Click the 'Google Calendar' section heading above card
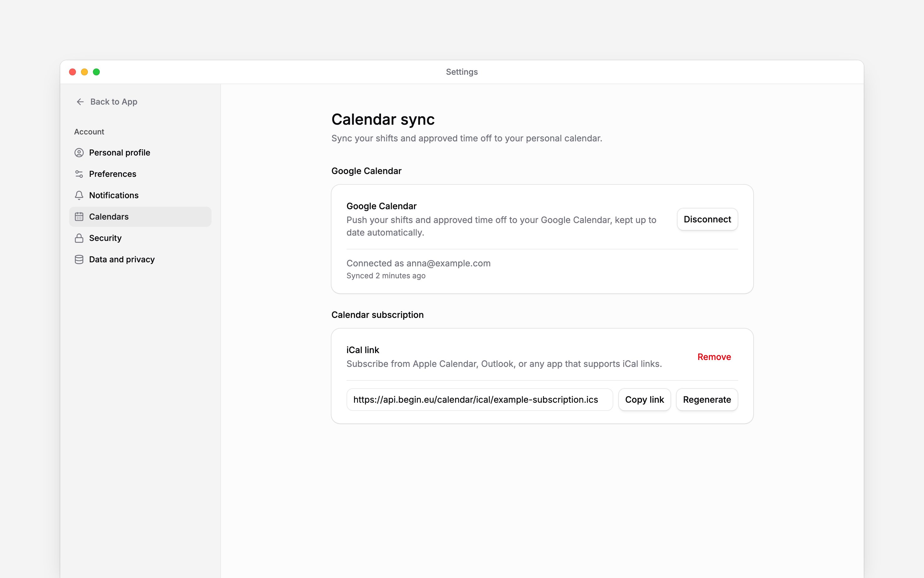This screenshot has height=578, width=924. click(x=366, y=171)
